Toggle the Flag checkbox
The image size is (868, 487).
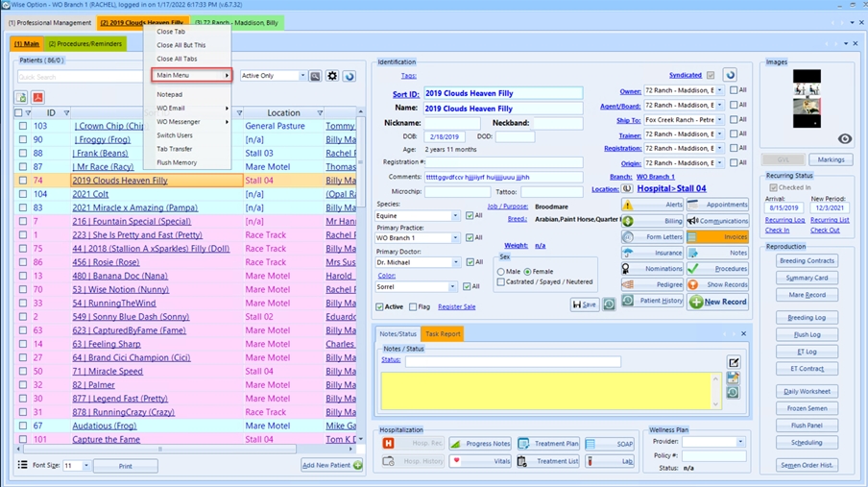pyautogui.click(x=413, y=307)
